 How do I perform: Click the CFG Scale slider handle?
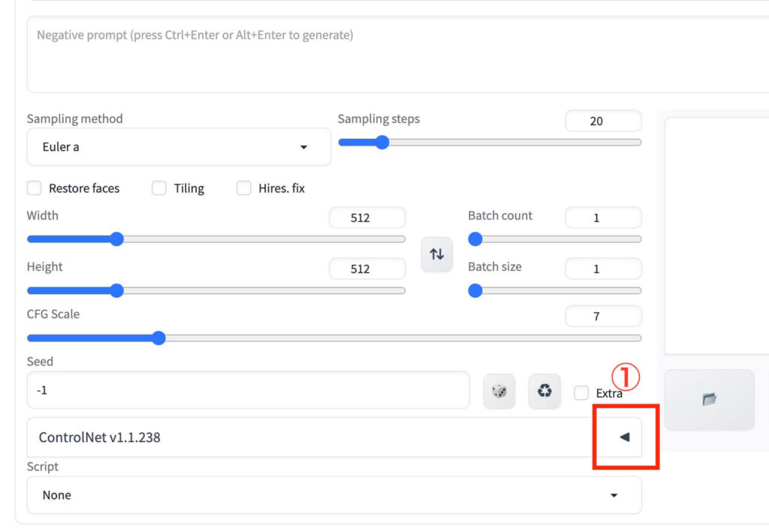coord(158,338)
